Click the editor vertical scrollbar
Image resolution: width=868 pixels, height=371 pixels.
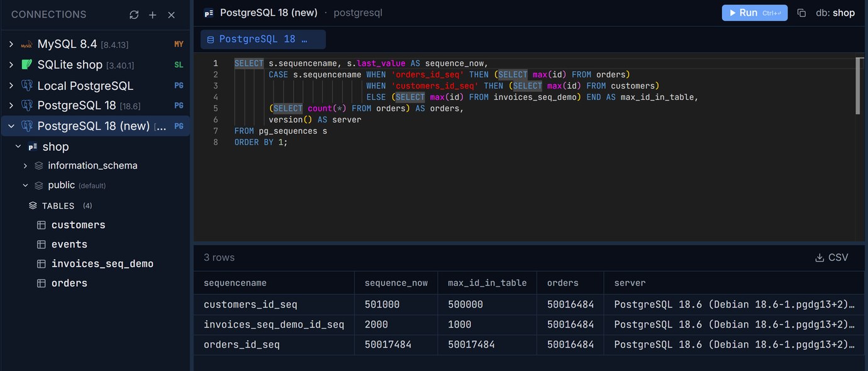pyautogui.click(x=858, y=86)
